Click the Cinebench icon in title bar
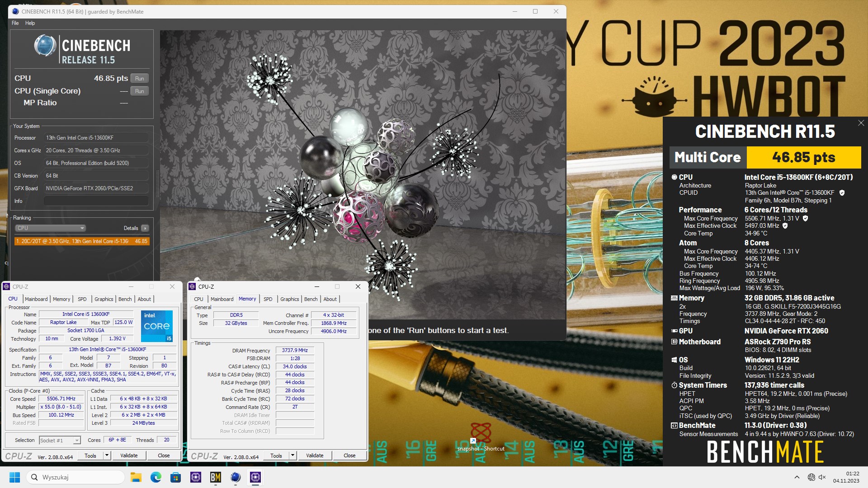 pyautogui.click(x=15, y=11)
